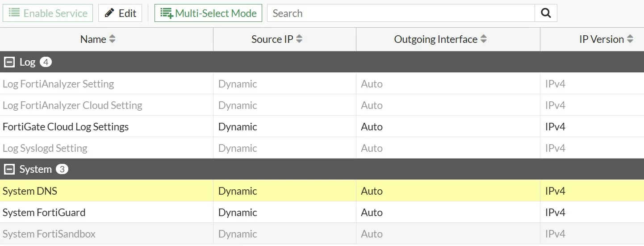Select the System FortiSandbox row

click(322, 234)
